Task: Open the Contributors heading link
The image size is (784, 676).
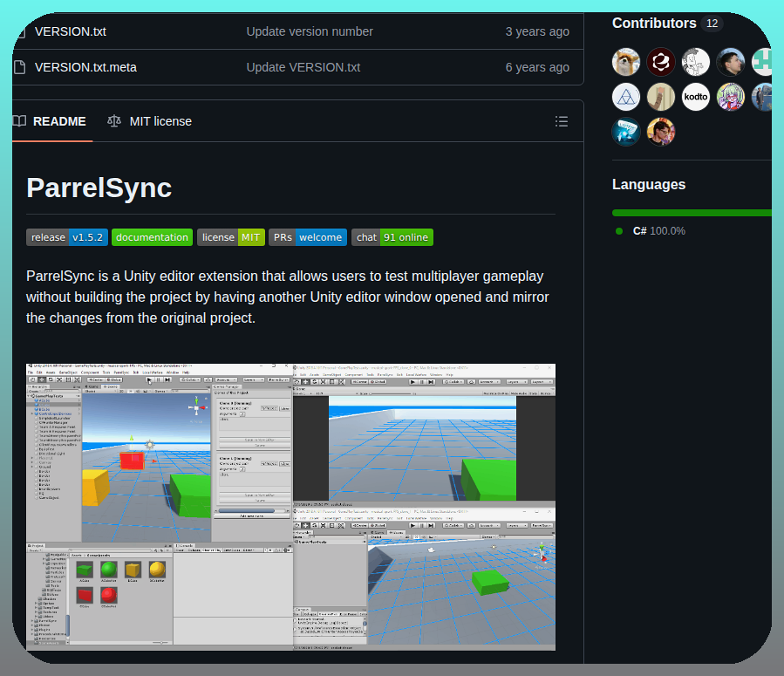Action: tap(654, 23)
